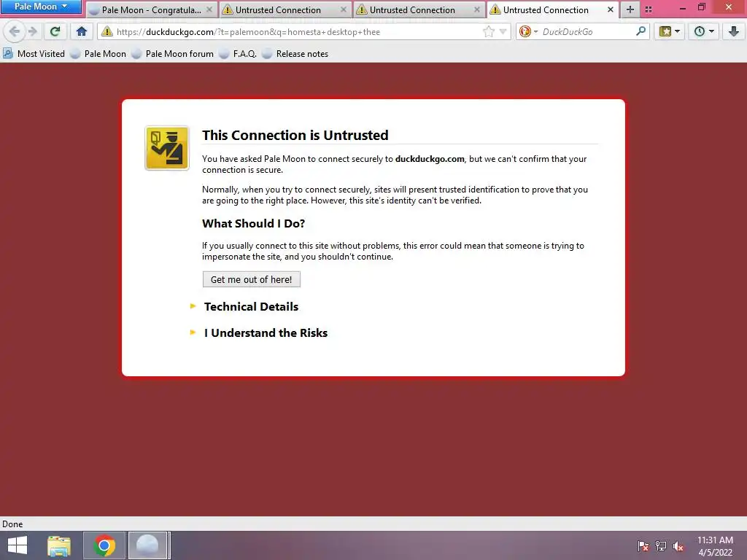Reload the page with the refresh icon
The image size is (747, 560).
55,32
